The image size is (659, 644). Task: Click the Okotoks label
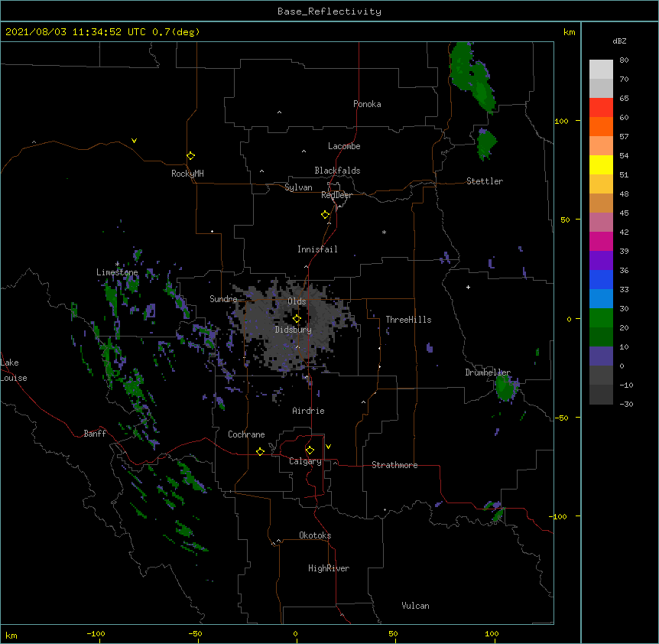click(315, 535)
